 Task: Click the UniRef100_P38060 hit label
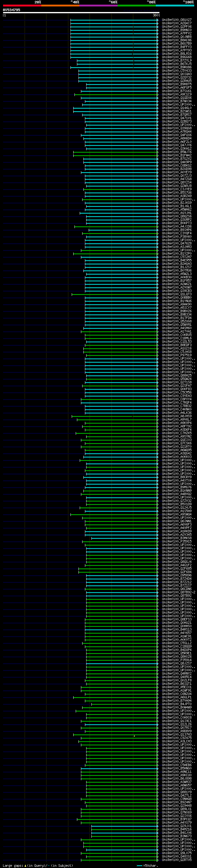pos(176,237)
